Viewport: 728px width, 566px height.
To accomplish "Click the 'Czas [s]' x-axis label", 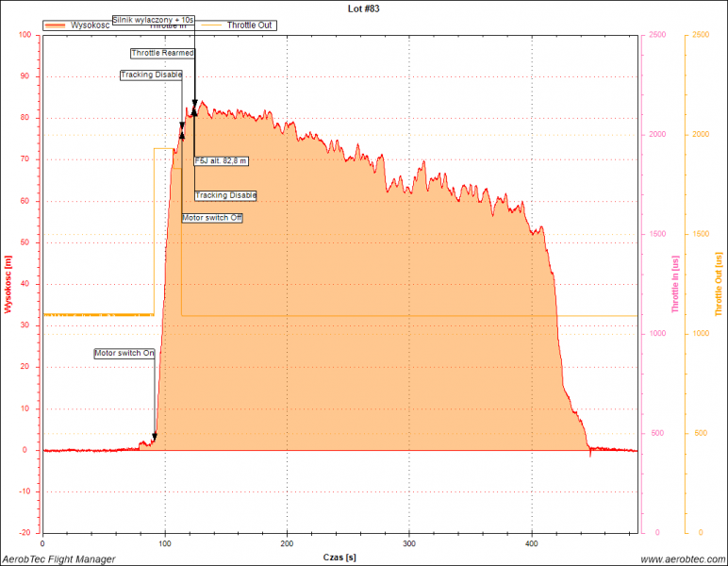I will 338,557.
